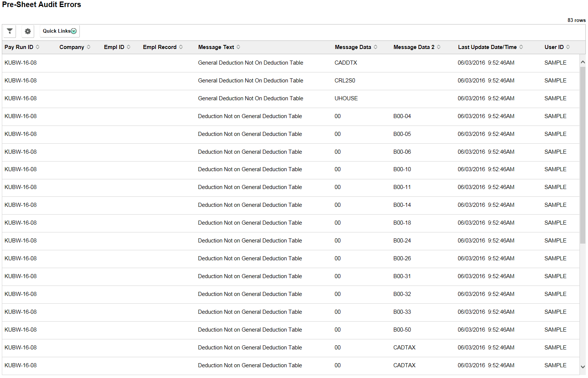Open the filter funnel icon
The height and width of the screenshot is (378, 588).
tap(10, 31)
